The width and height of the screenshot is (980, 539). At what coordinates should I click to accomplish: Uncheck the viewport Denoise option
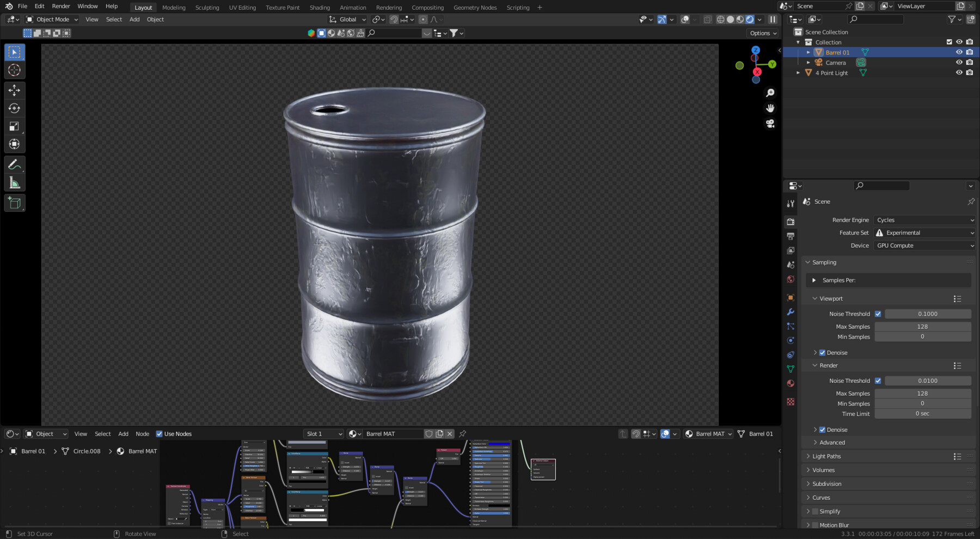(x=822, y=352)
